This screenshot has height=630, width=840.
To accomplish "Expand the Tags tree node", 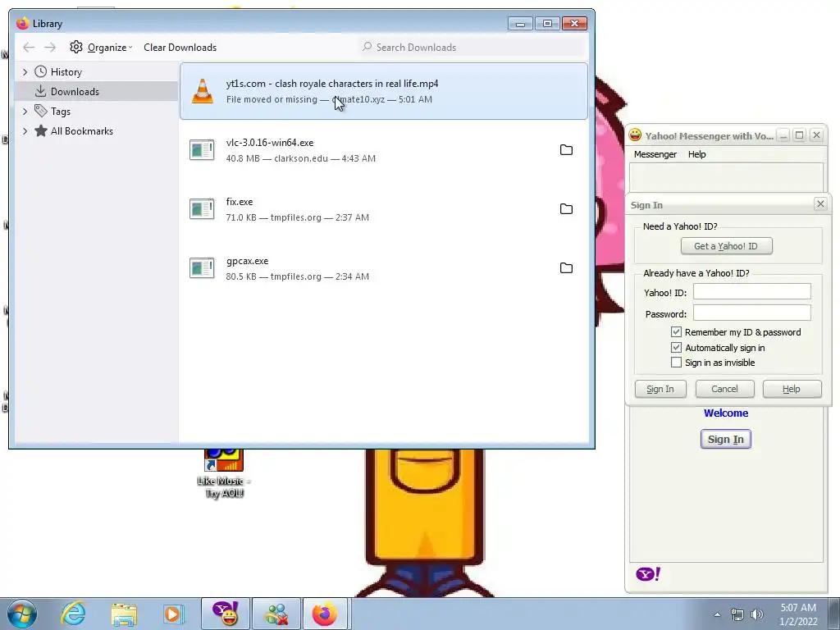I will pos(25,112).
